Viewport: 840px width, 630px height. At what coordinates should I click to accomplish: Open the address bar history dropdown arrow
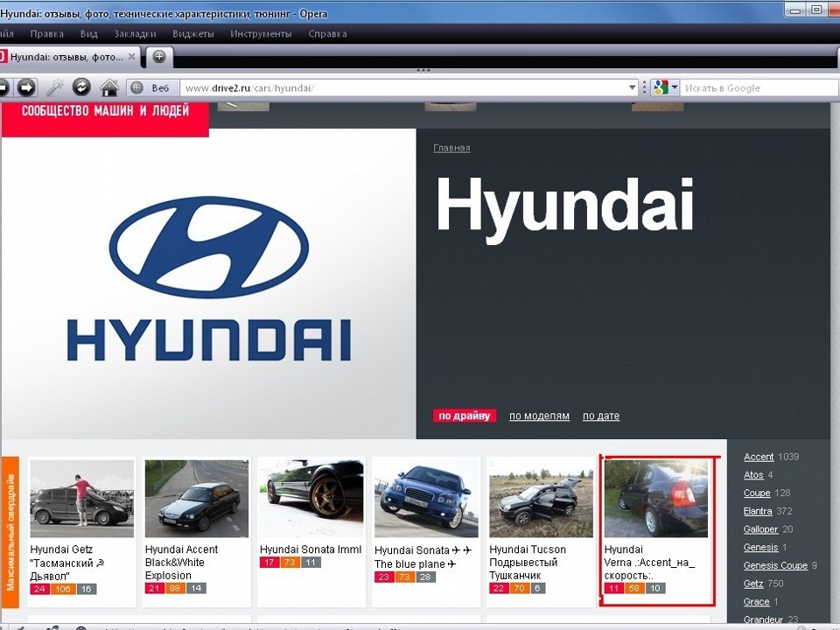click(x=632, y=87)
